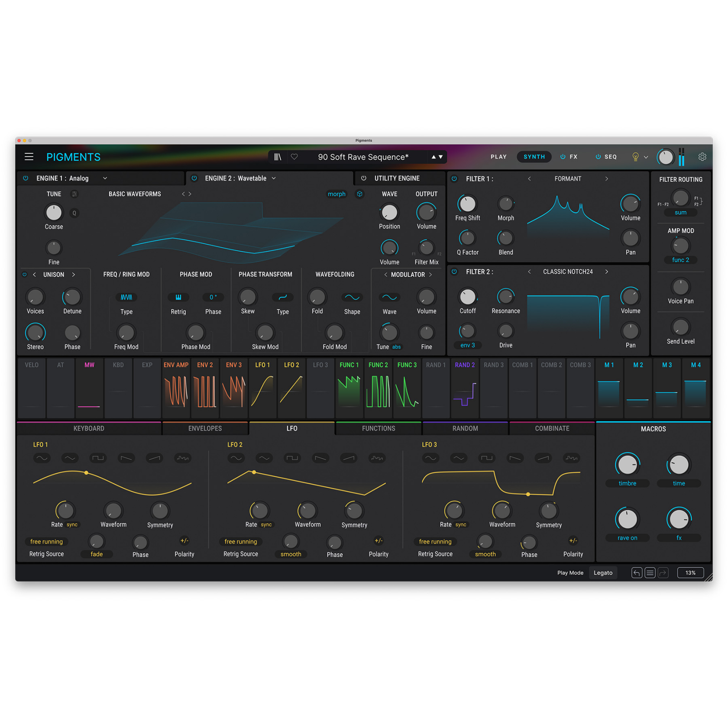Click the Wavefolding Shape sine icon
This screenshot has width=728, height=728.
click(x=352, y=298)
